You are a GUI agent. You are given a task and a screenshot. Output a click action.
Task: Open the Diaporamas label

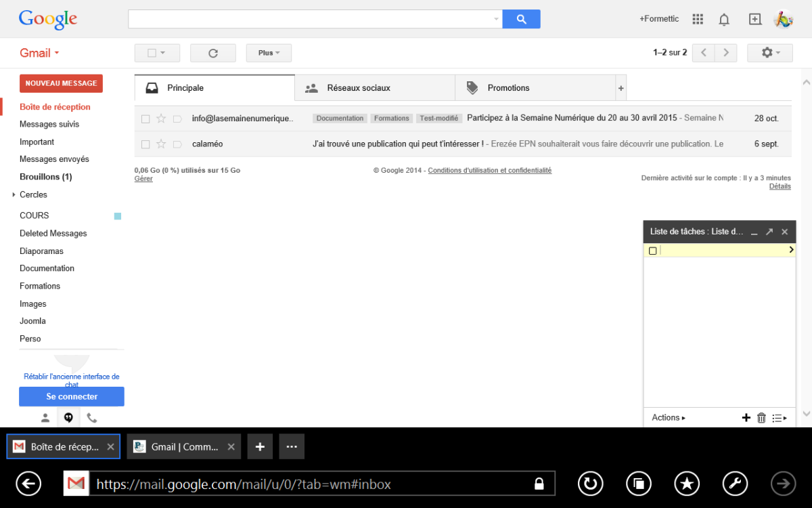(x=42, y=251)
